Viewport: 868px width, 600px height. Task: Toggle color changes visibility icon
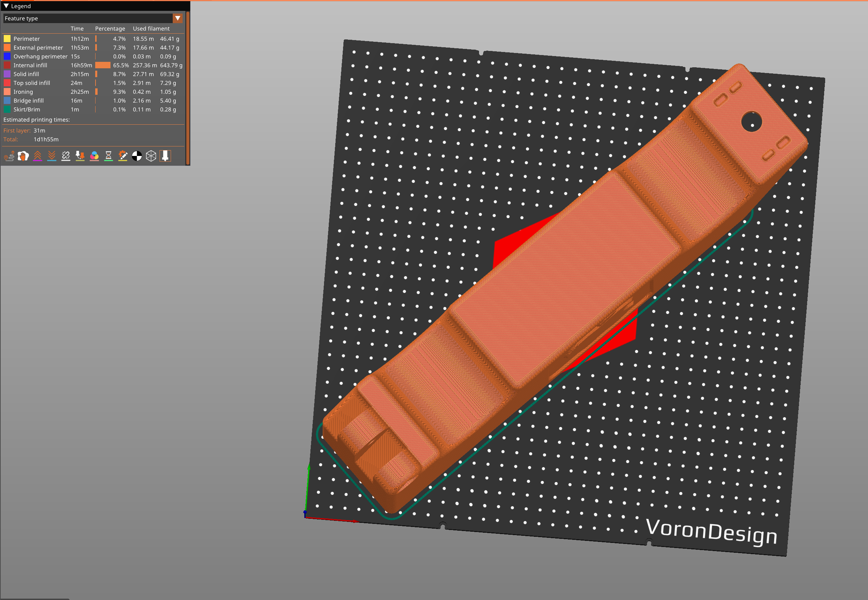[95, 156]
